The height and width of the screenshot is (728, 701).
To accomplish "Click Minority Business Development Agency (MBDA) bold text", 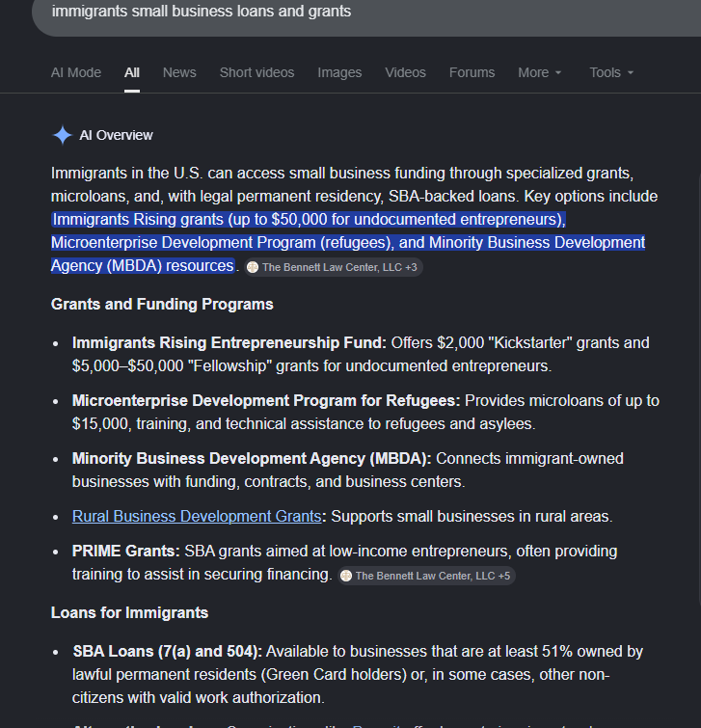I will click(251, 459).
